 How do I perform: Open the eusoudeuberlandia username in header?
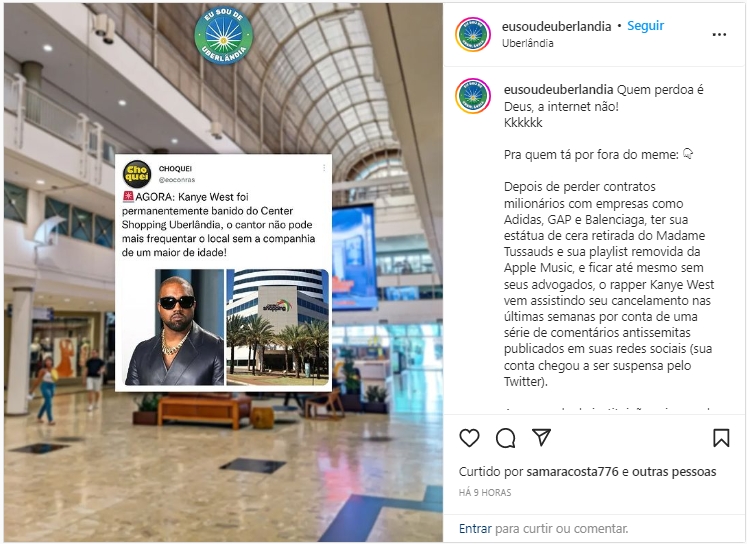pos(556,26)
